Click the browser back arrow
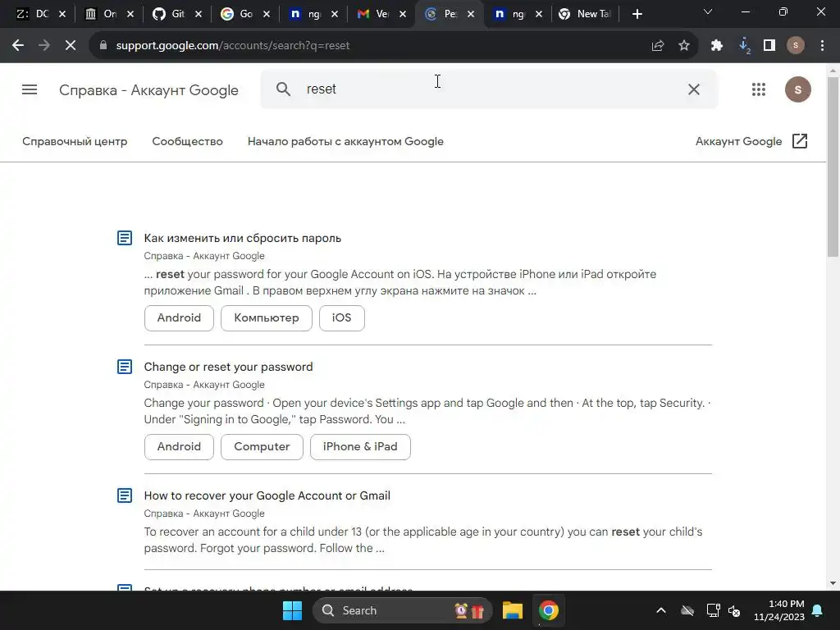The height and width of the screenshot is (630, 840). tap(18, 46)
